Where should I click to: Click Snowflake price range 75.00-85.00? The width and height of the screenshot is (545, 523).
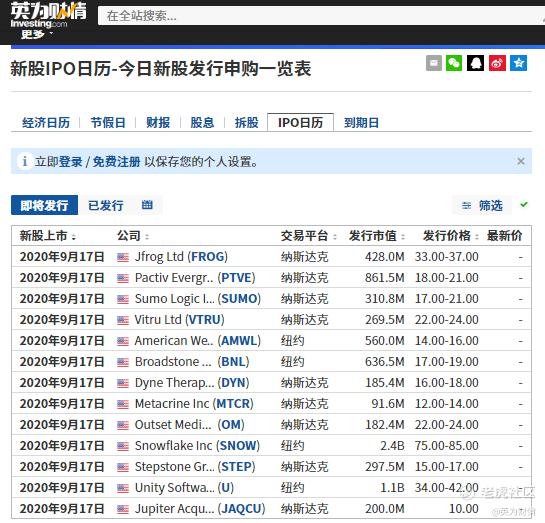[x=447, y=446]
